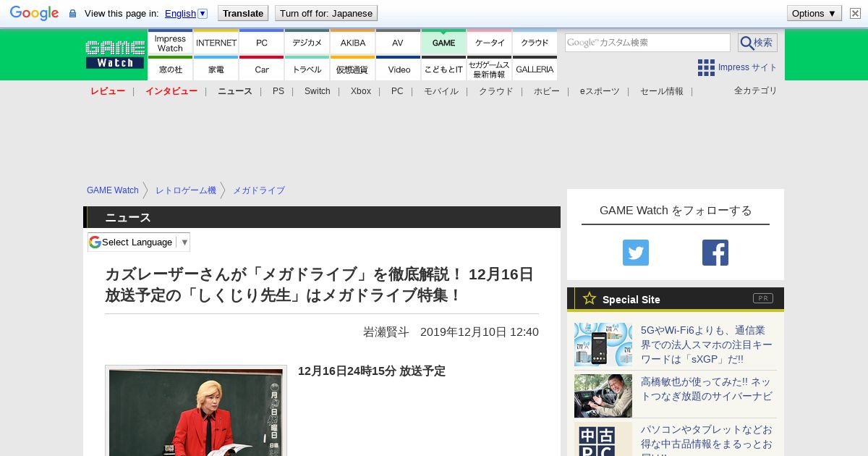Open the AV tab
868x456 pixels.
click(x=398, y=43)
